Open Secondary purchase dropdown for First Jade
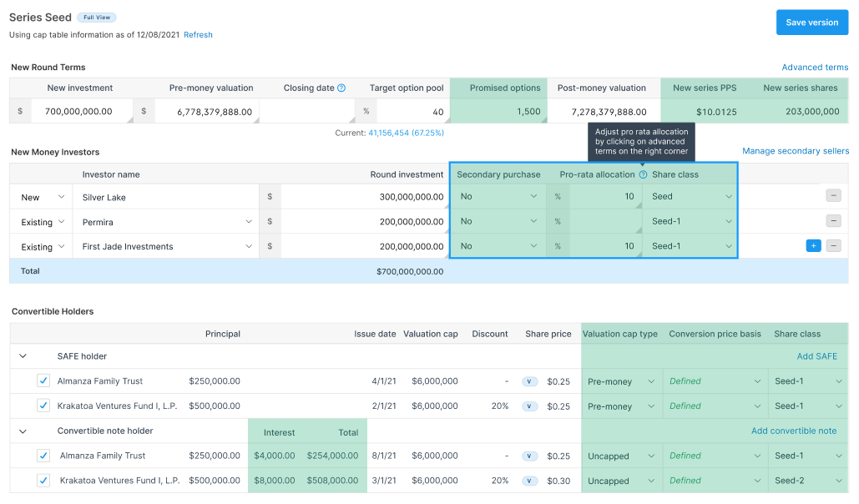The height and width of the screenshot is (504, 859). point(498,246)
